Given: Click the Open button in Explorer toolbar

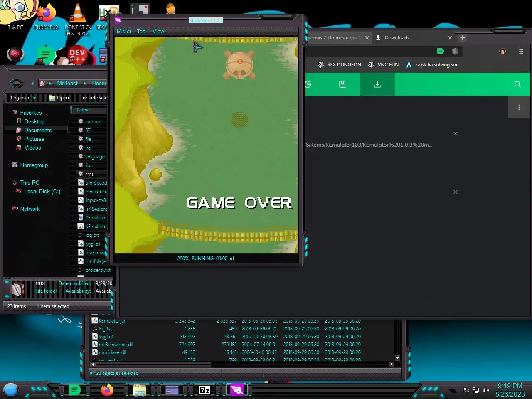Looking at the screenshot, I should 59,98.
